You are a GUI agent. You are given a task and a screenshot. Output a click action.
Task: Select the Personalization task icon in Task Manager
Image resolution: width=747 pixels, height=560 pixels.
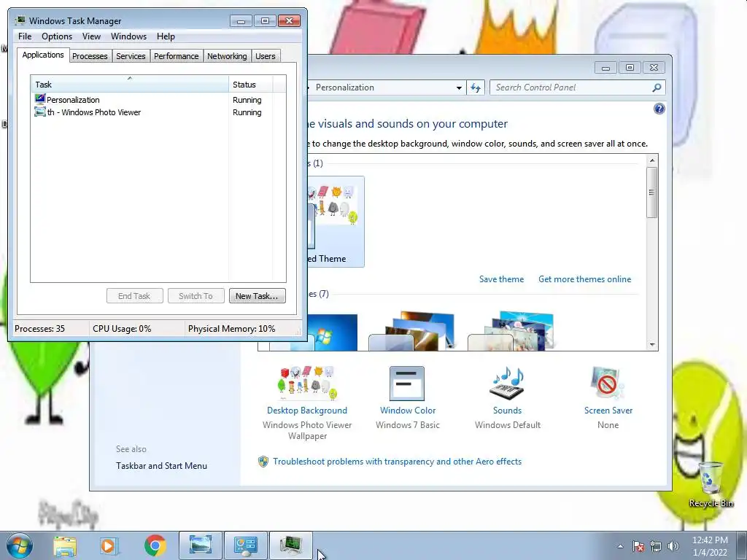(x=40, y=99)
